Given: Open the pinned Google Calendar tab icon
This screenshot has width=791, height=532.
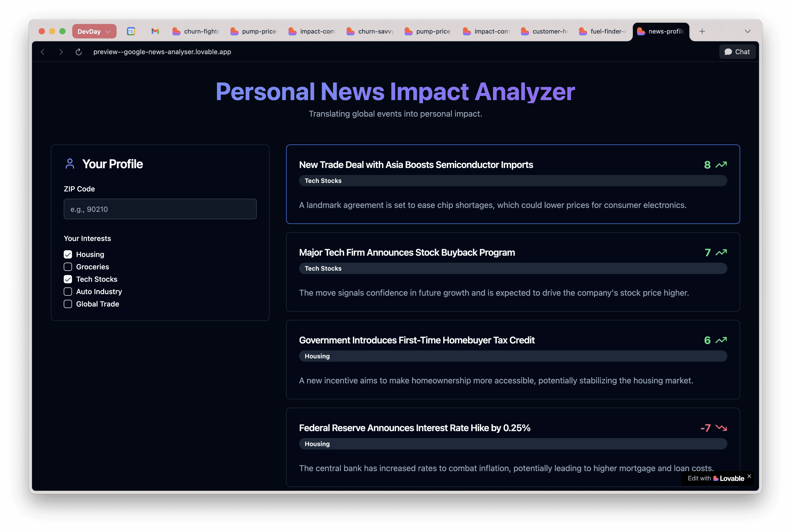Looking at the screenshot, I should pyautogui.click(x=131, y=31).
